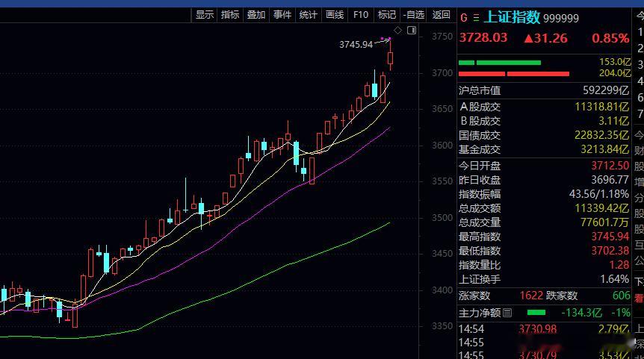Click the A股成交 value 11318.81亿
The width and height of the screenshot is (644, 359).
pos(601,107)
